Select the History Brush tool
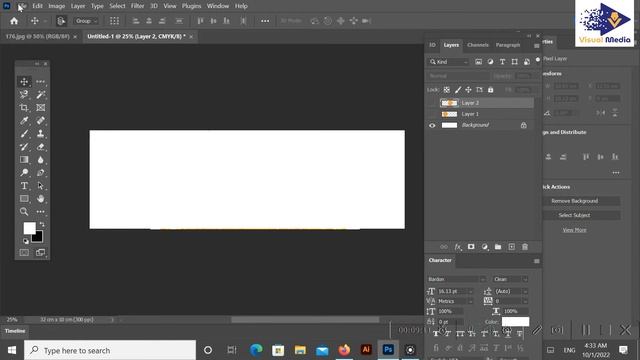 coord(24,147)
